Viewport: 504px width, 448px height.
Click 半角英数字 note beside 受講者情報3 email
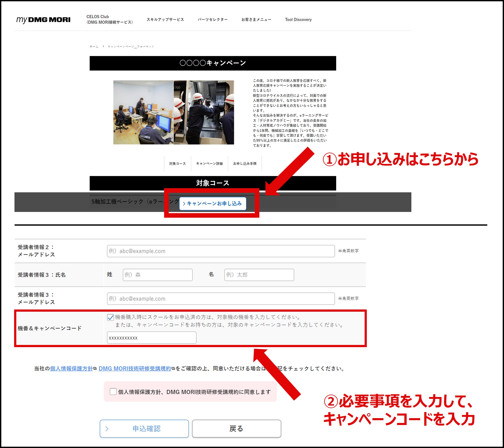pos(348,298)
